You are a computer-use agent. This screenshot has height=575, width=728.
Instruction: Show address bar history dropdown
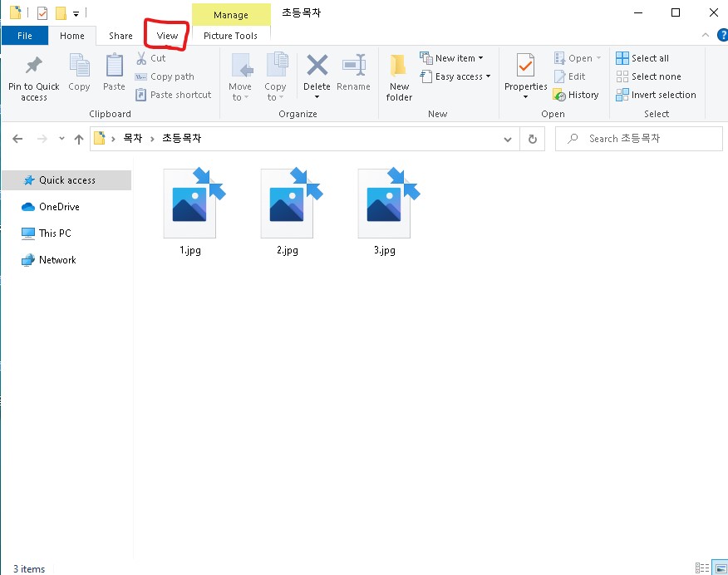pyautogui.click(x=508, y=140)
